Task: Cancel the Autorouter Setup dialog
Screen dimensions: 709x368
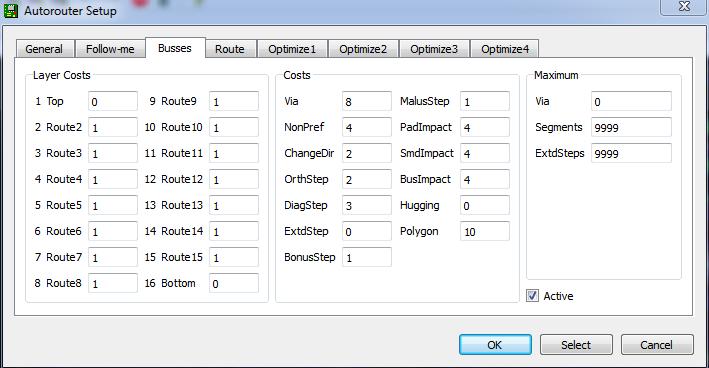Action: click(x=657, y=345)
